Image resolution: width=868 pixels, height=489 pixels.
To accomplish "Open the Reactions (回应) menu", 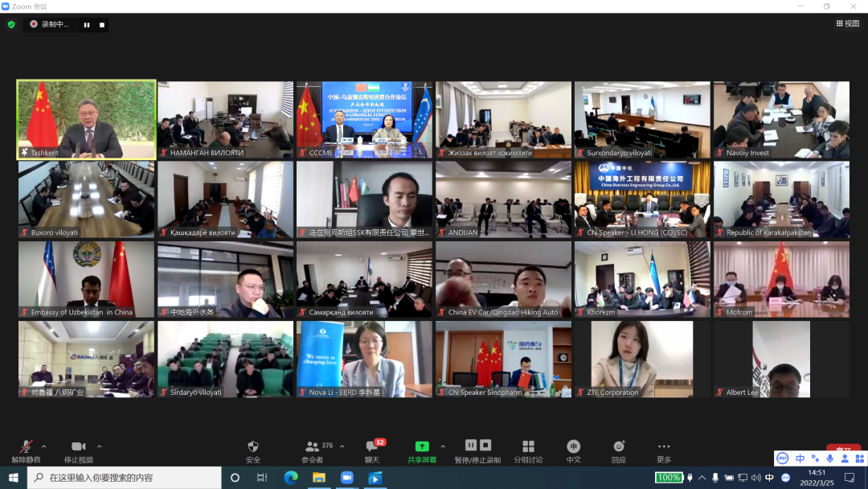I will 618,446.
